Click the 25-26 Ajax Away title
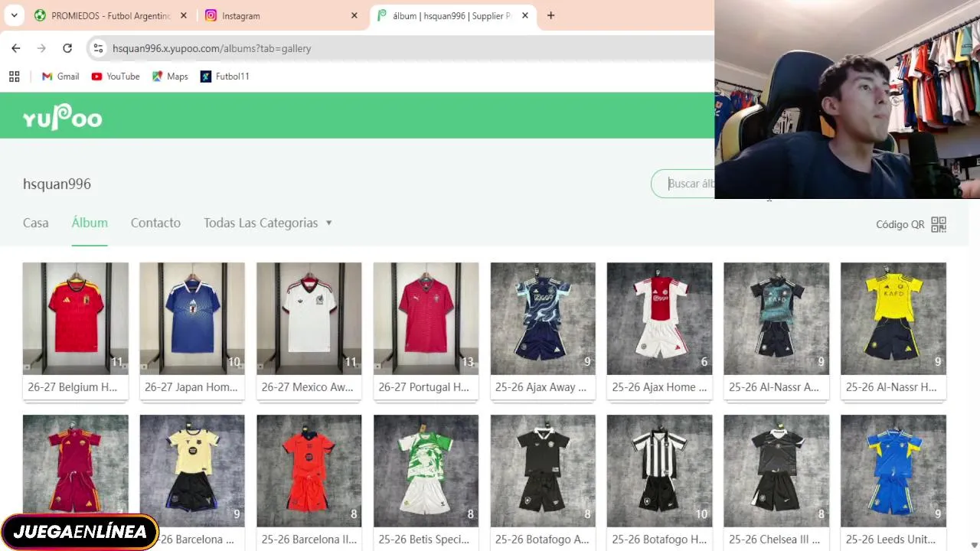 pos(541,387)
